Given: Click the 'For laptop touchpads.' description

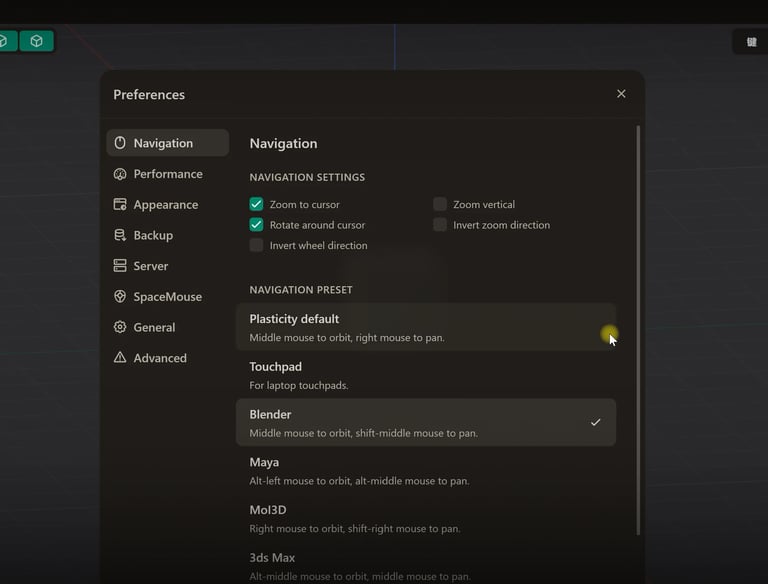Looking at the screenshot, I should coord(299,386).
